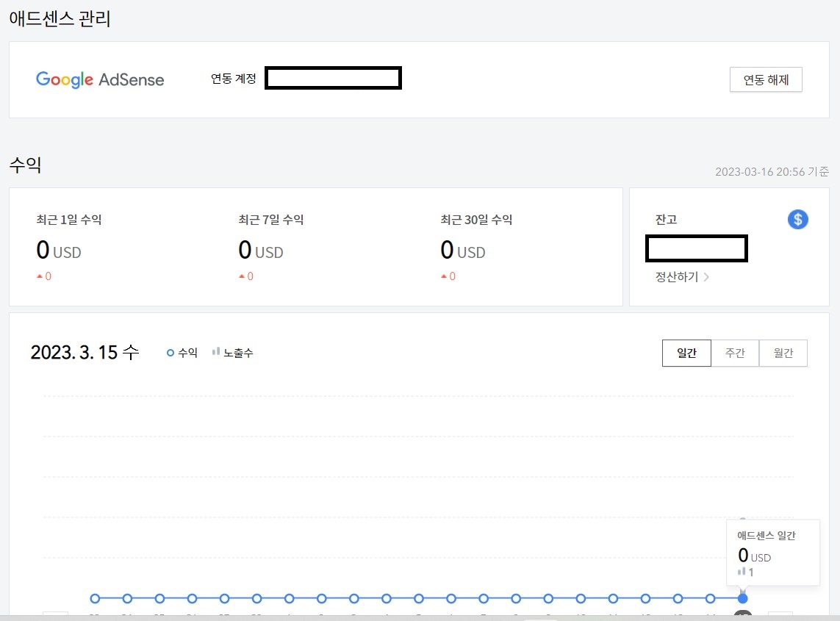Click the blue dollar icon beside 잔고
840x621 pixels.
point(797,219)
